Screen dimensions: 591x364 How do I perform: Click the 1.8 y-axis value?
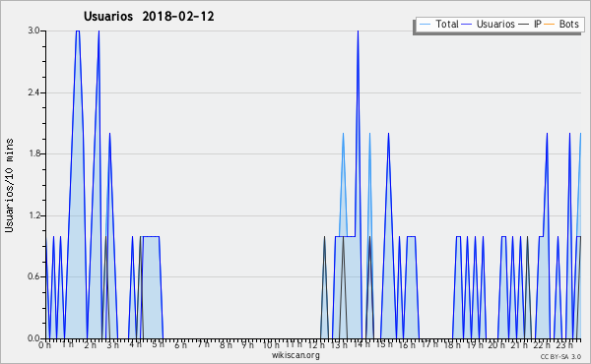tap(33, 153)
